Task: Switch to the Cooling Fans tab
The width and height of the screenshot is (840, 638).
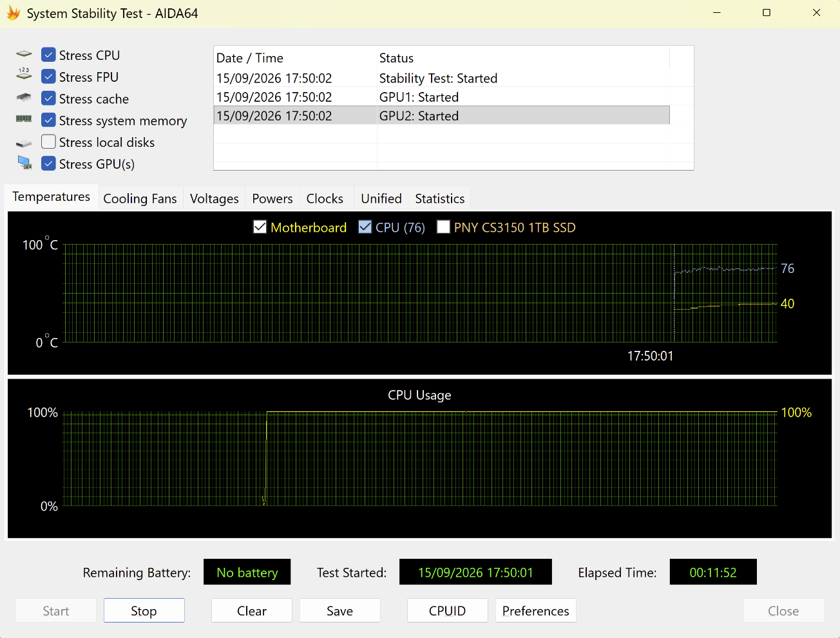Action: click(x=140, y=198)
